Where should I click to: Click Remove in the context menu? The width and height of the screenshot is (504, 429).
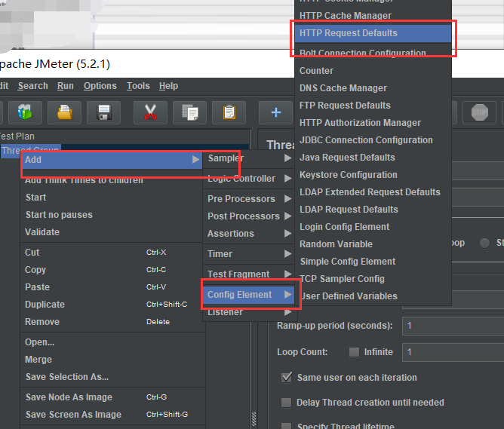coord(112,322)
